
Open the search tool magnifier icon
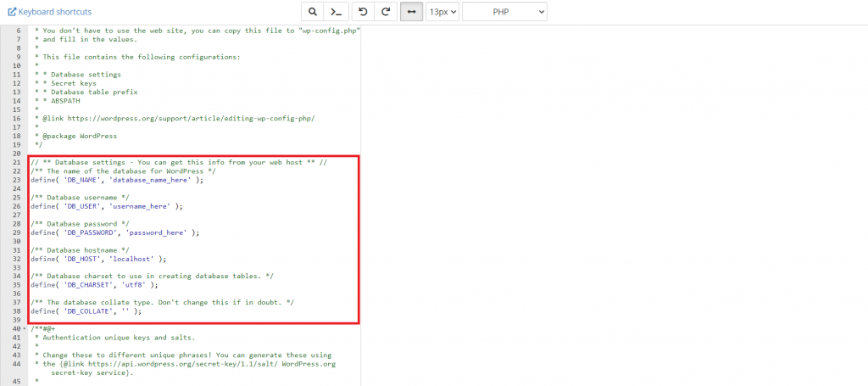pos(313,12)
